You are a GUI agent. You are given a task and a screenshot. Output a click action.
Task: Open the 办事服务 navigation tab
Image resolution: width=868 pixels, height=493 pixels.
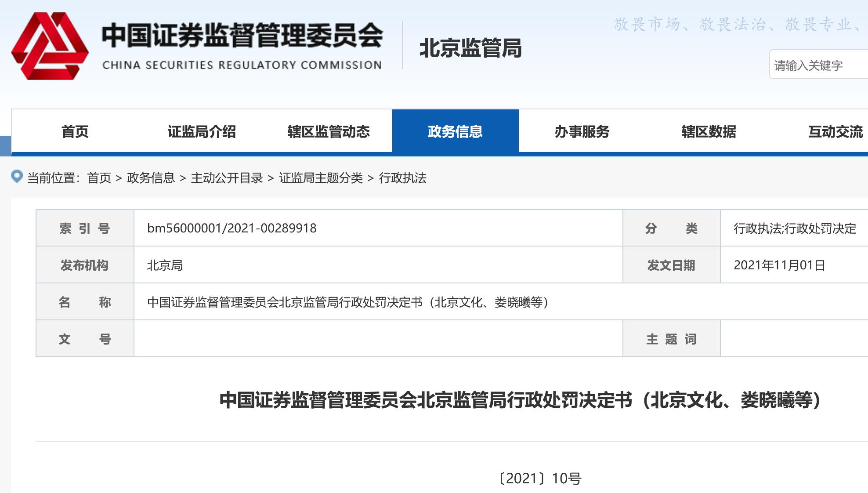[x=582, y=131]
